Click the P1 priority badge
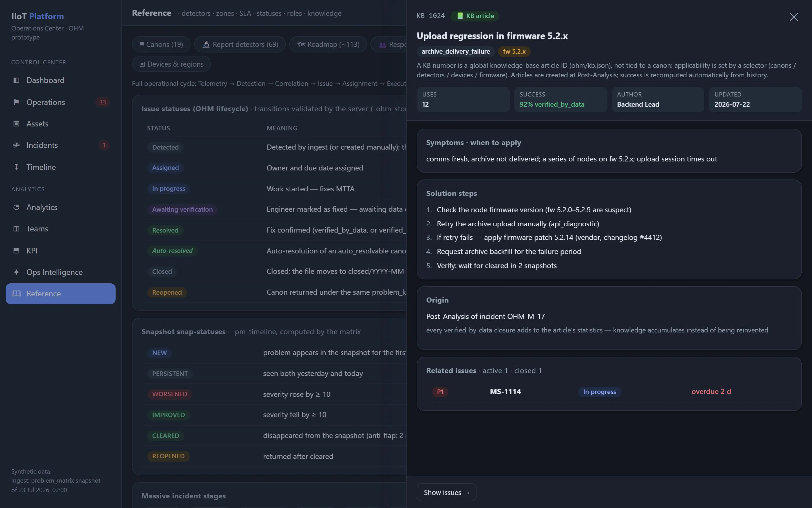The height and width of the screenshot is (508, 812). (440, 392)
